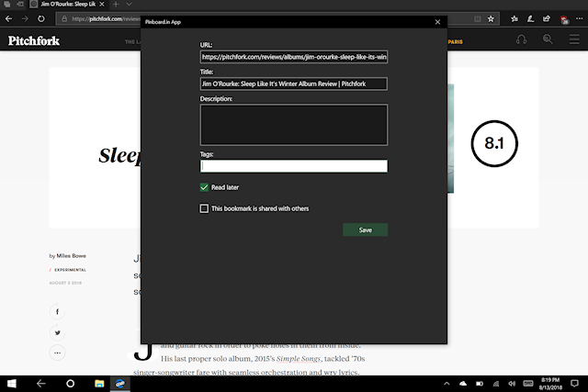Open File Explorer from taskbar
Viewport: 588px width, 392px height.
click(99, 384)
